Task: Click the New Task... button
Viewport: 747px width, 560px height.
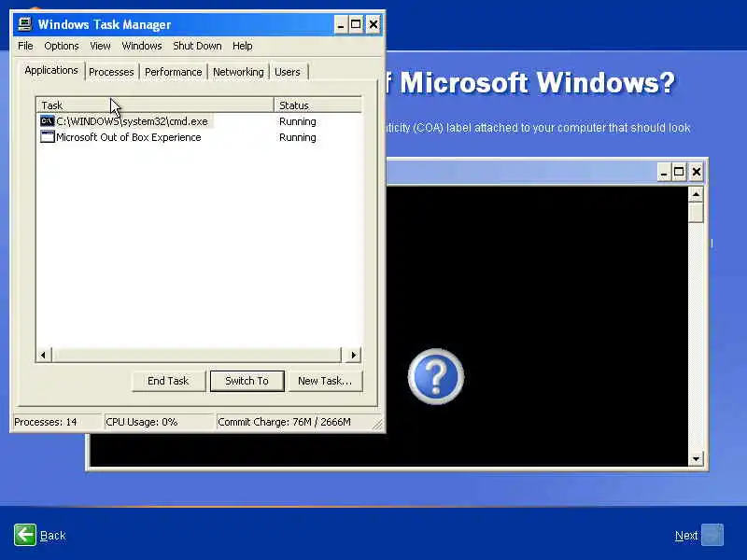Action: click(325, 381)
